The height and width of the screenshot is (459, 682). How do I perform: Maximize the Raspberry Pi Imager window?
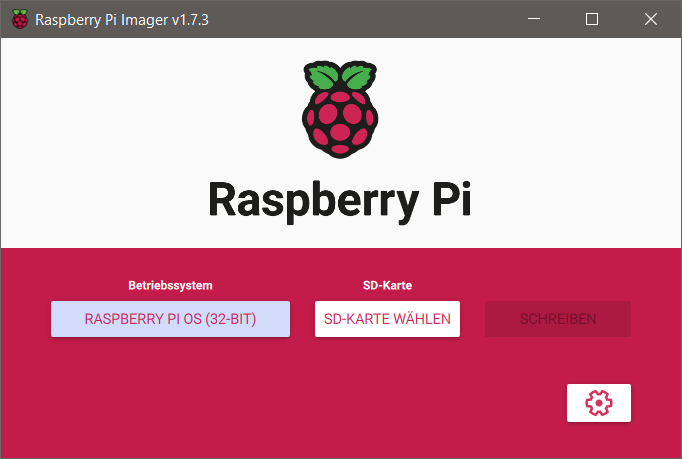591,19
